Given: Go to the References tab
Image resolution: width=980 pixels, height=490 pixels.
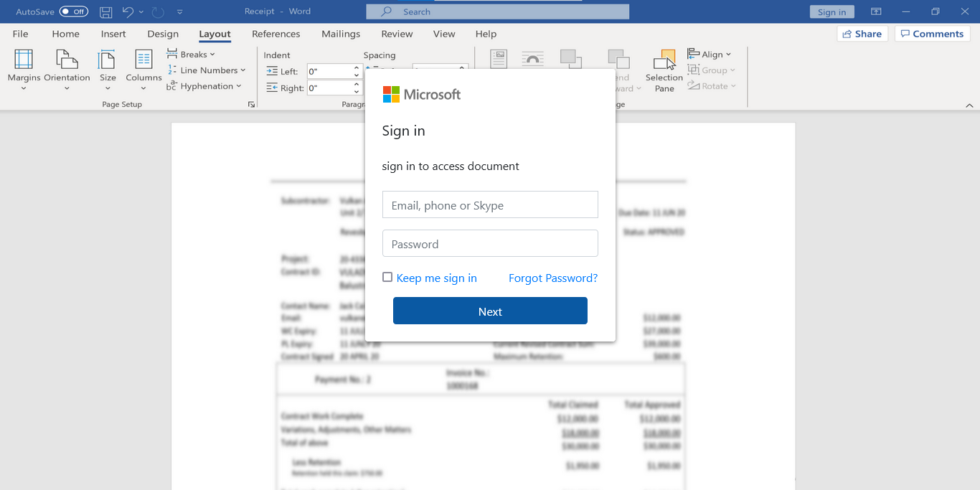Looking at the screenshot, I should pos(276,34).
